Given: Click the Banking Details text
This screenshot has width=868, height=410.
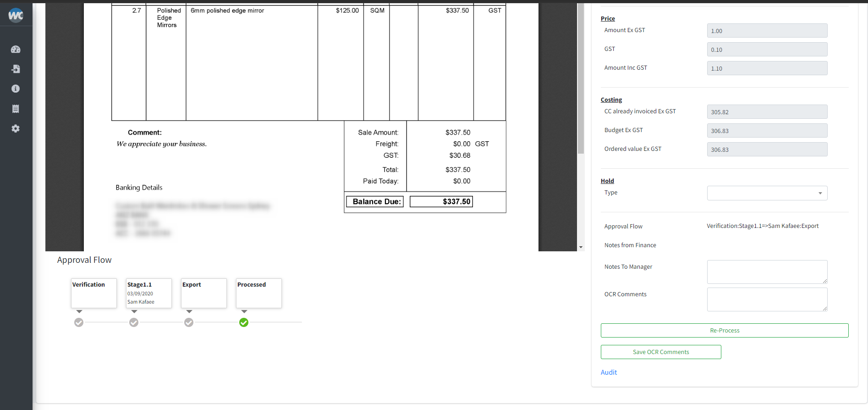Looking at the screenshot, I should tap(139, 188).
